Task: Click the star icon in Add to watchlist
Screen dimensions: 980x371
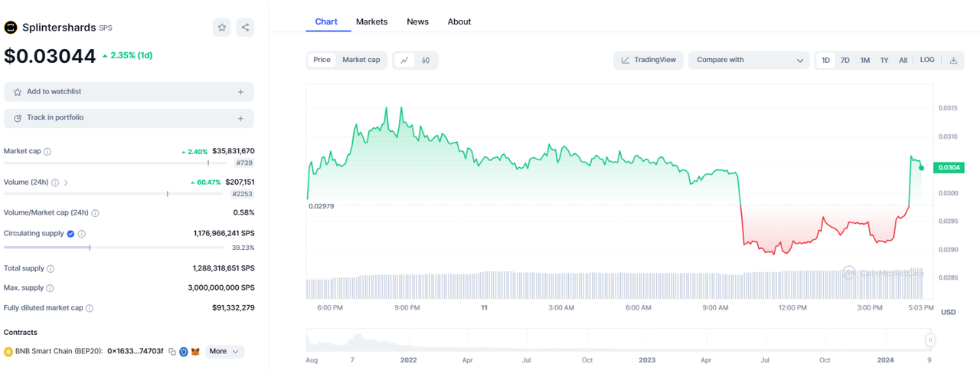Action: point(18,92)
